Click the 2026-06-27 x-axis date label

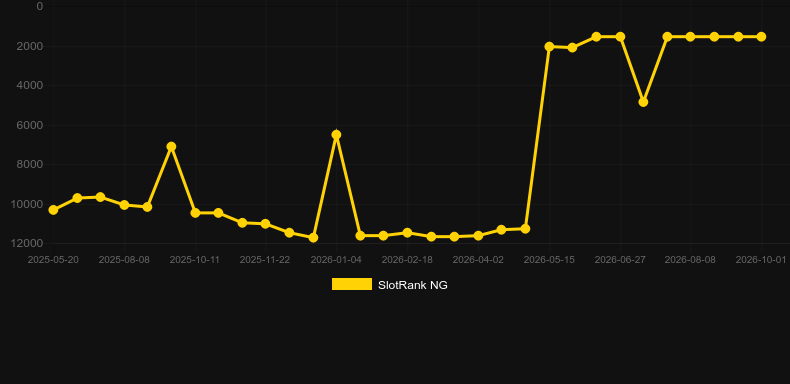pos(620,260)
